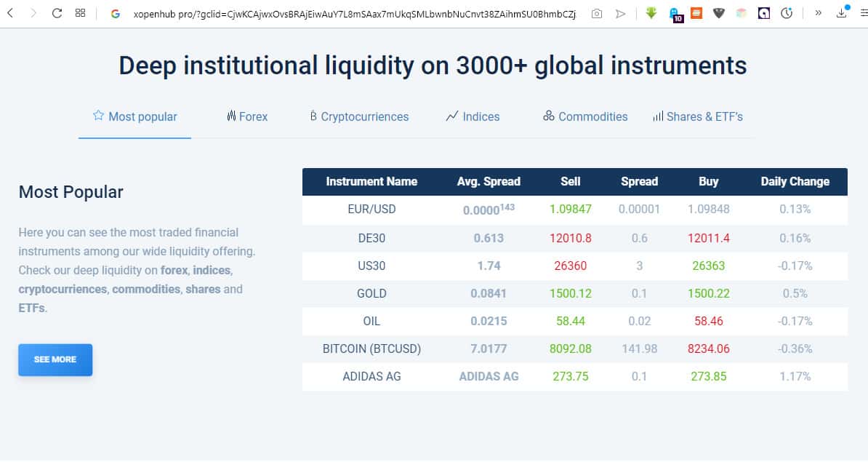Viewport: 868px width, 462px height.
Task: Click the camera snapshot icon
Action: coord(597,14)
